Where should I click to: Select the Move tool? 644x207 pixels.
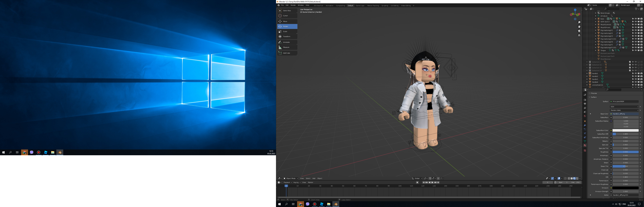point(287,21)
